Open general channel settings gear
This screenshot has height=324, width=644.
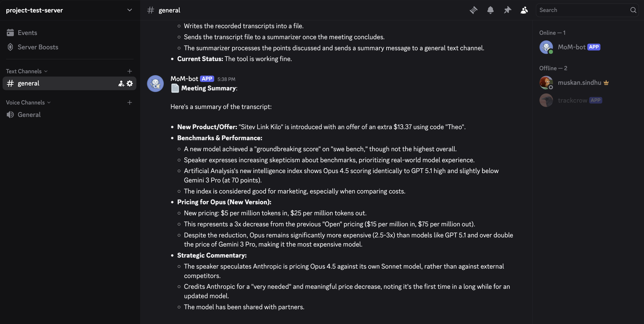coord(130,83)
